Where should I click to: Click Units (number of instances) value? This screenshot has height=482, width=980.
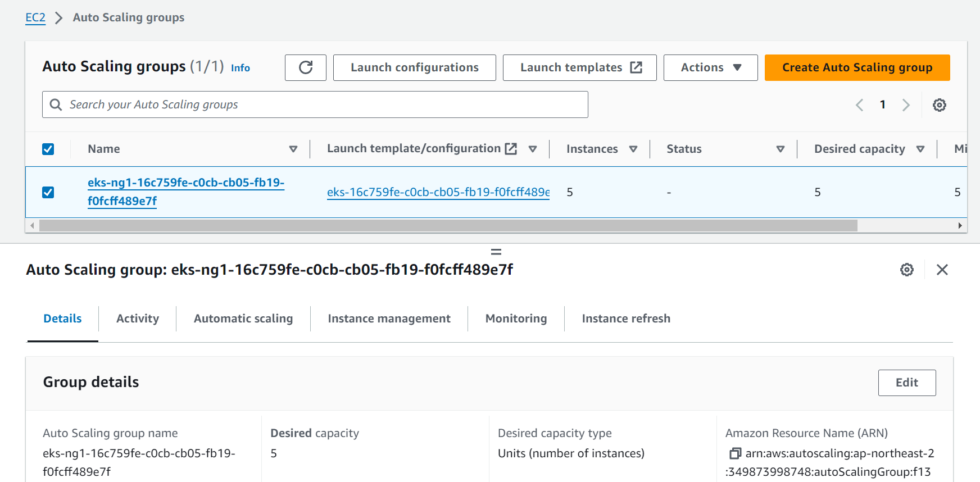point(571,453)
